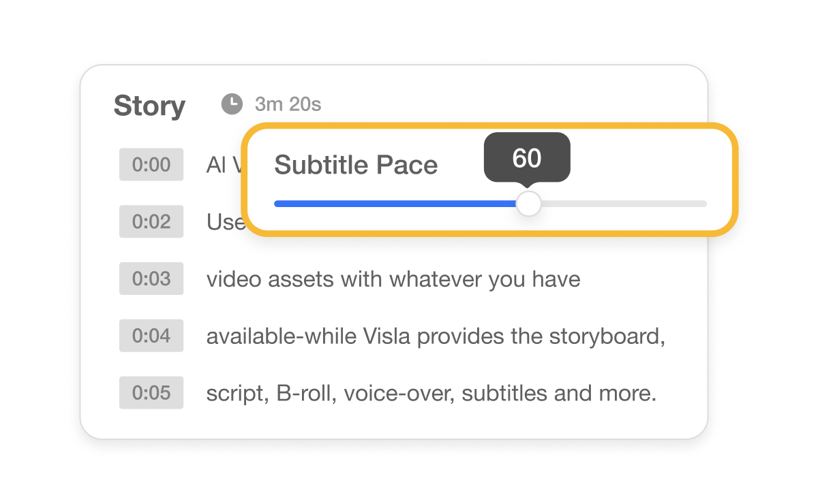
Task: Select the 0:03 timestamp marker
Action: (151, 279)
